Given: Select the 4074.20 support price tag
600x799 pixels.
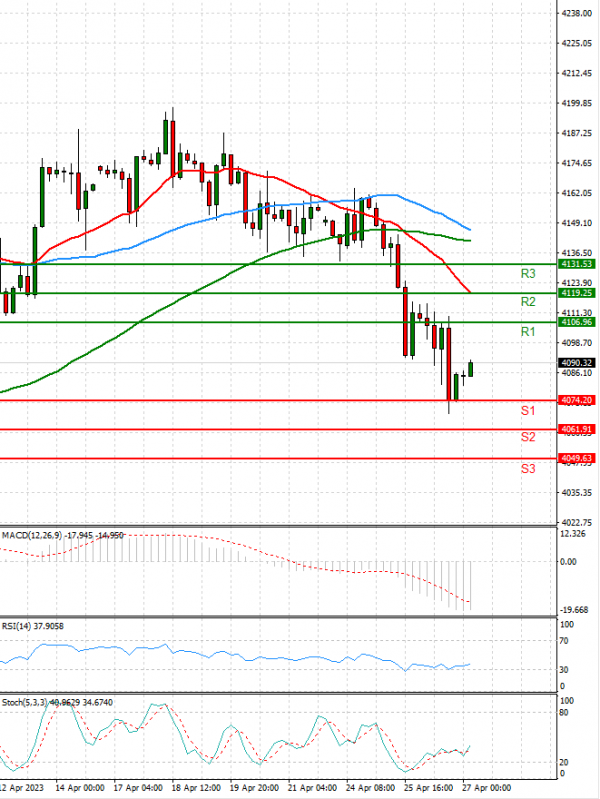Looking at the screenshot, I should point(576,401).
